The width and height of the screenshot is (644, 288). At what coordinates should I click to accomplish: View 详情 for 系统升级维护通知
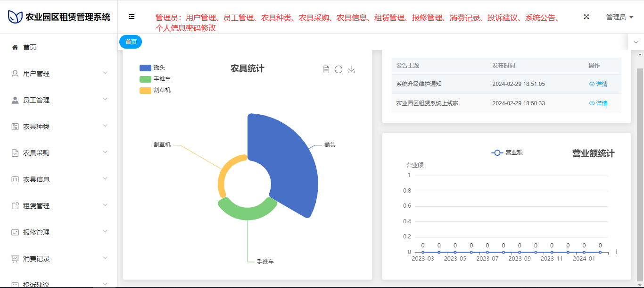pyautogui.click(x=598, y=84)
